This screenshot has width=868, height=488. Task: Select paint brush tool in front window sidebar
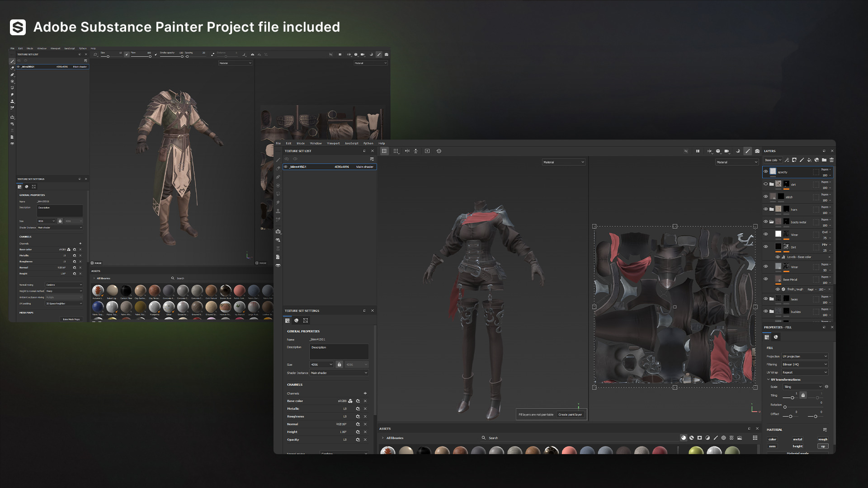[278, 160]
